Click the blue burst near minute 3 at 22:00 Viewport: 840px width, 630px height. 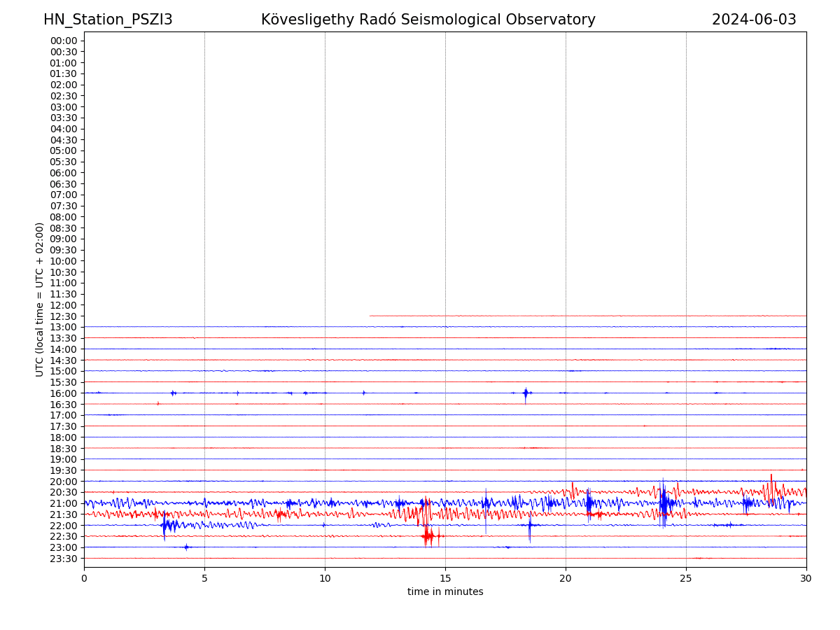(x=165, y=525)
